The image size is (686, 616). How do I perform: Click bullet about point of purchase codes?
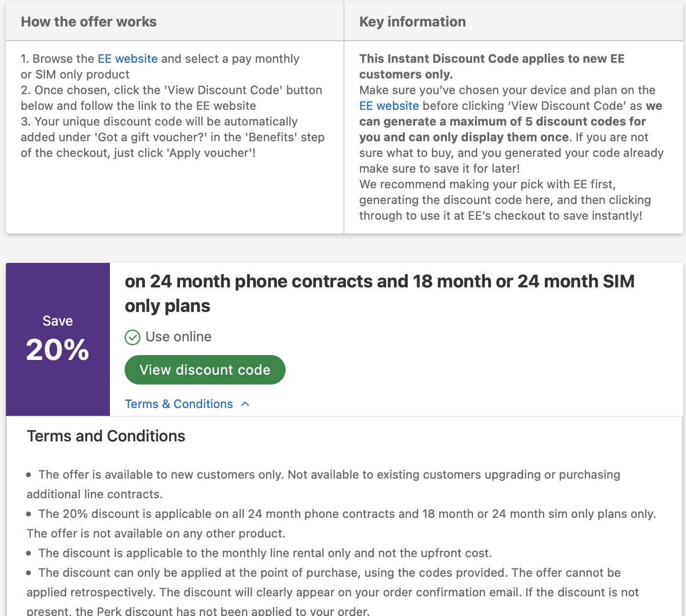click(329, 573)
